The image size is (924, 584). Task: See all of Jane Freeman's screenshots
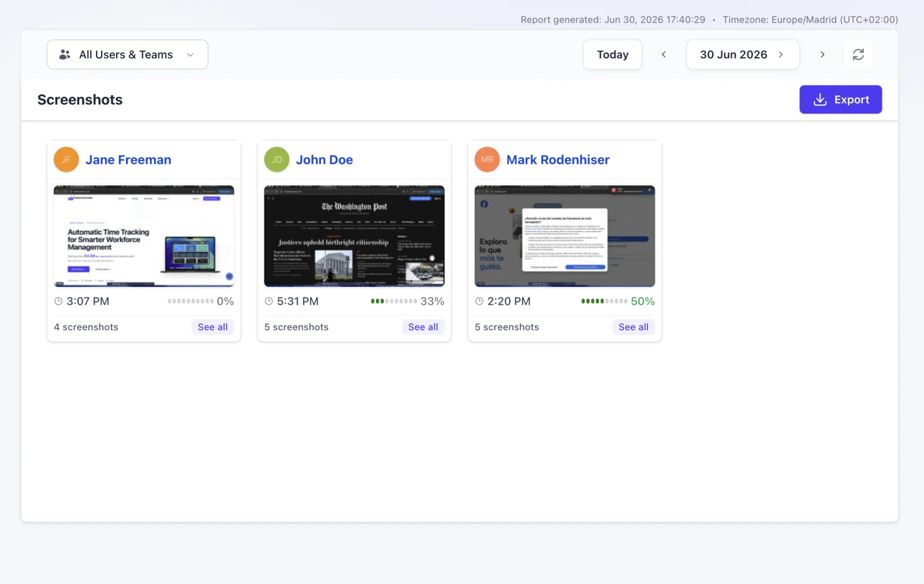pos(213,327)
